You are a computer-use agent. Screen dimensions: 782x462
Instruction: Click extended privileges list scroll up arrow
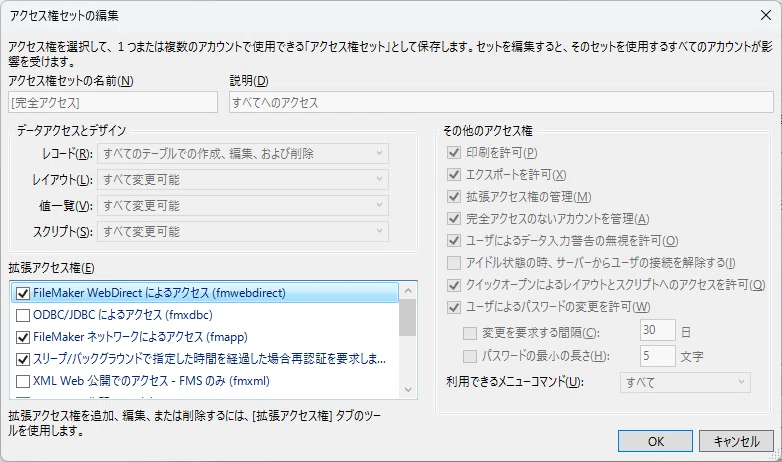click(x=408, y=290)
